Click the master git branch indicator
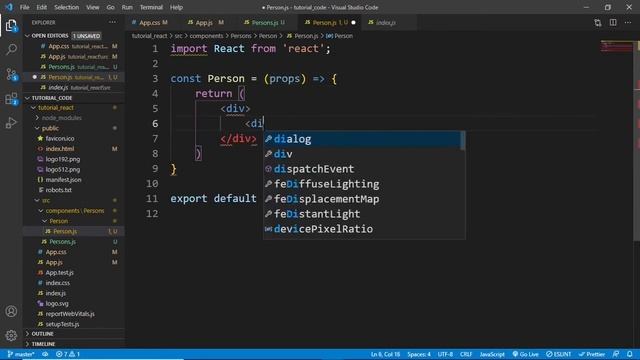 click(20, 354)
